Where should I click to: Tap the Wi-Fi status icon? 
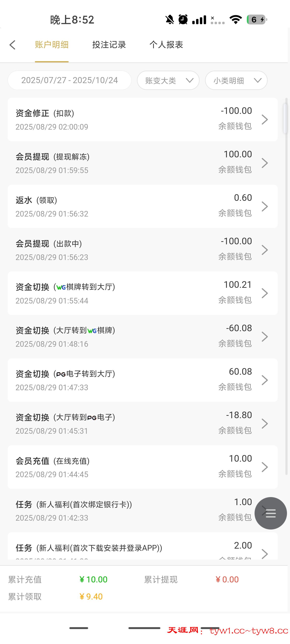[x=236, y=20]
